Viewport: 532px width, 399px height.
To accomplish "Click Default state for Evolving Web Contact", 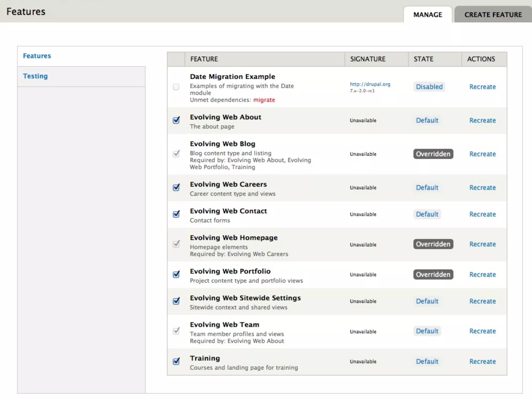I will [427, 214].
